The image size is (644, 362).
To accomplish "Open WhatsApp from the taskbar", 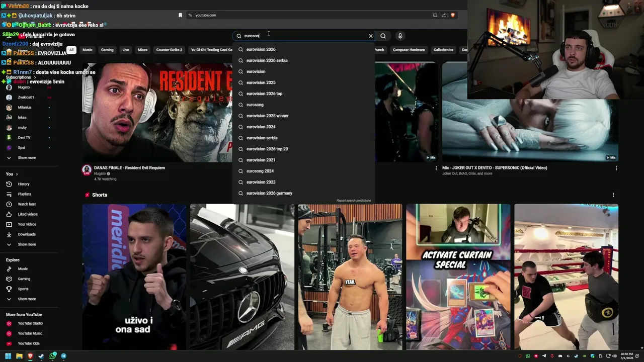I will click(x=52, y=356).
